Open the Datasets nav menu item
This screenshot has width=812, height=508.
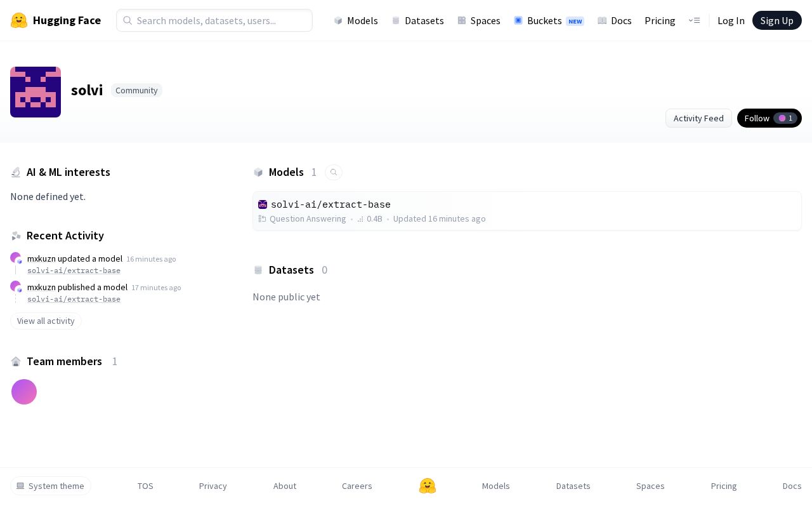[x=417, y=20]
